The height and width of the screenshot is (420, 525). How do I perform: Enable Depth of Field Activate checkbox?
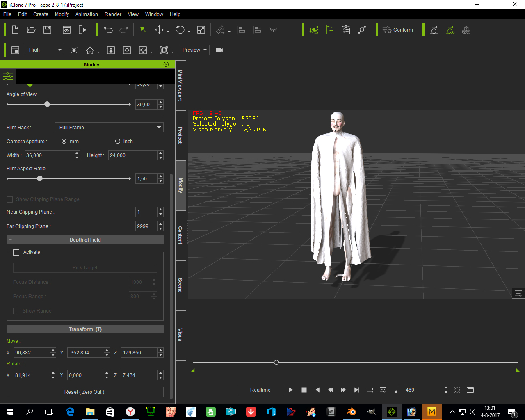click(x=16, y=252)
